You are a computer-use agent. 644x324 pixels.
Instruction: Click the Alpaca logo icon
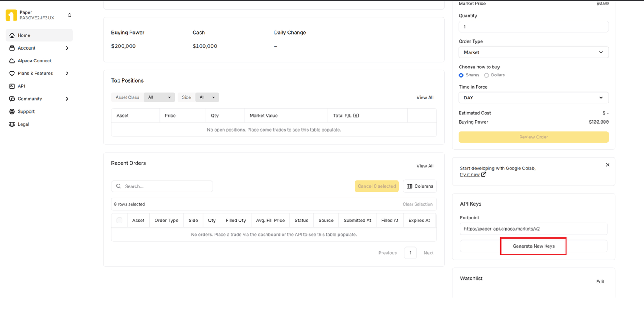[x=11, y=15]
